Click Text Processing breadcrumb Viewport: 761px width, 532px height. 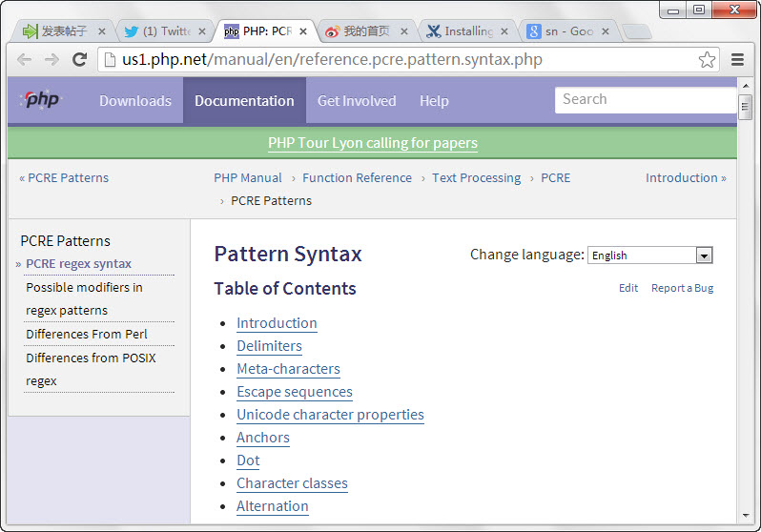(476, 177)
